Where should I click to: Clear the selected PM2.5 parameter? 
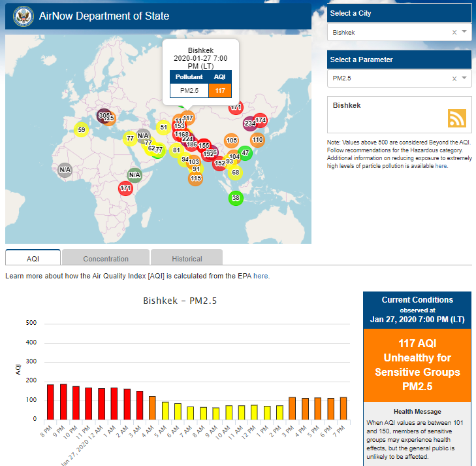tap(454, 78)
